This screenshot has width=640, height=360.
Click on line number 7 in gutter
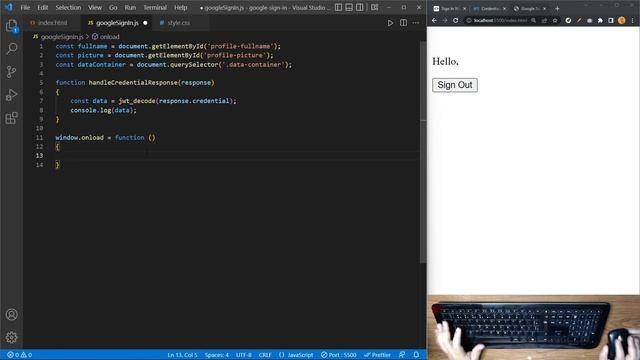[41, 101]
